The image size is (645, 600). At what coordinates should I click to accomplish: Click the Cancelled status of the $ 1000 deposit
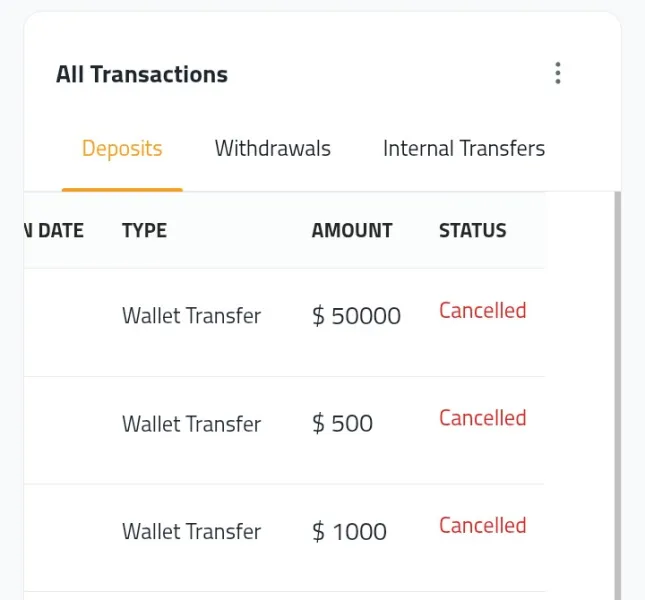(x=482, y=525)
